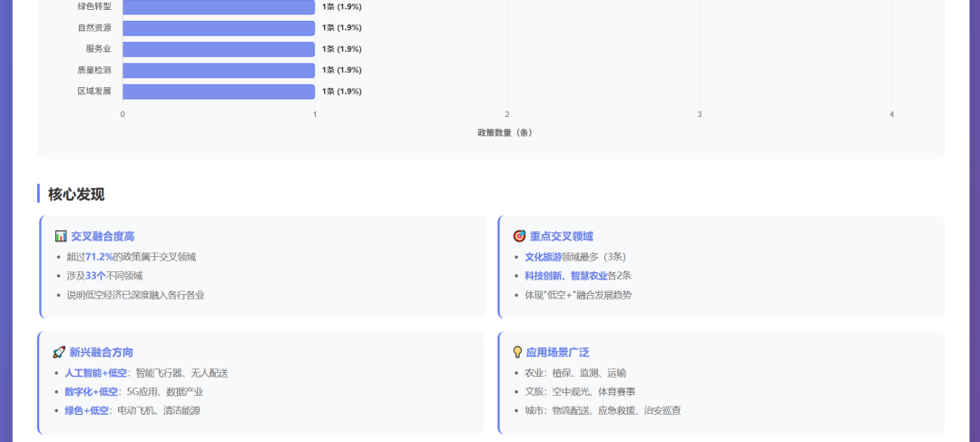Screen dimensions: 980x442
Task: Click the 绿色转型 chart bar
Action: [219, 6]
